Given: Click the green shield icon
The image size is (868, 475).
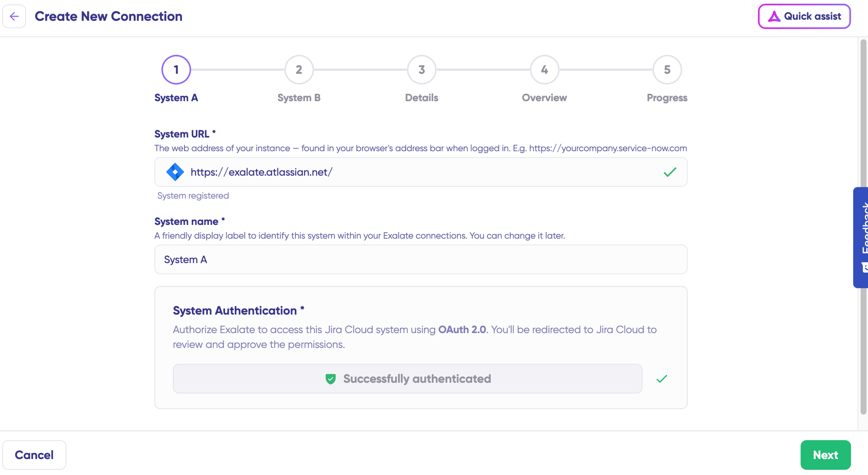Looking at the screenshot, I should click(331, 379).
